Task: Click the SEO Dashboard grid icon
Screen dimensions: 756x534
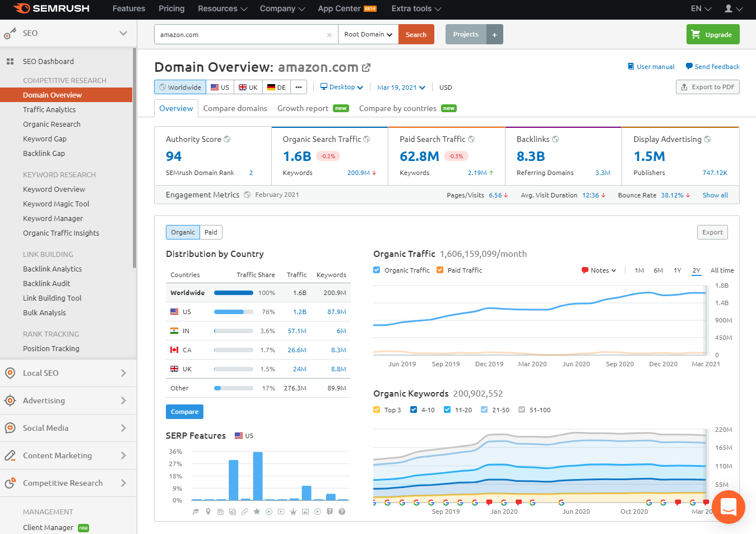Action: [10, 62]
